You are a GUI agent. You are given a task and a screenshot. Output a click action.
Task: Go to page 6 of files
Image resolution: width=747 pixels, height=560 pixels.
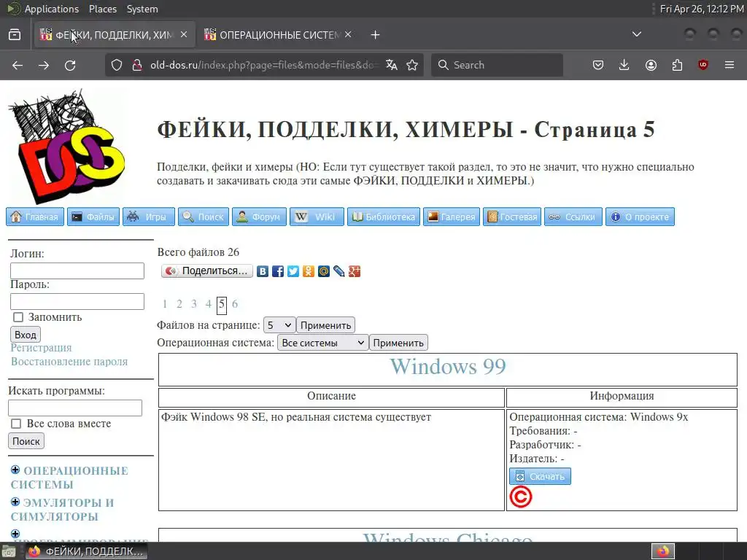tap(235, 304)
